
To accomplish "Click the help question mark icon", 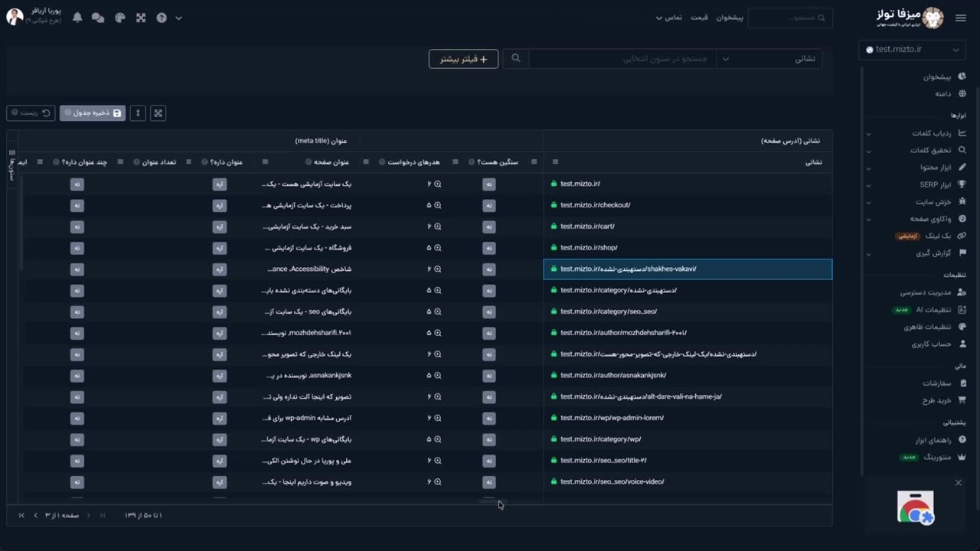I will pyautogui.click(x=162, y=18).
